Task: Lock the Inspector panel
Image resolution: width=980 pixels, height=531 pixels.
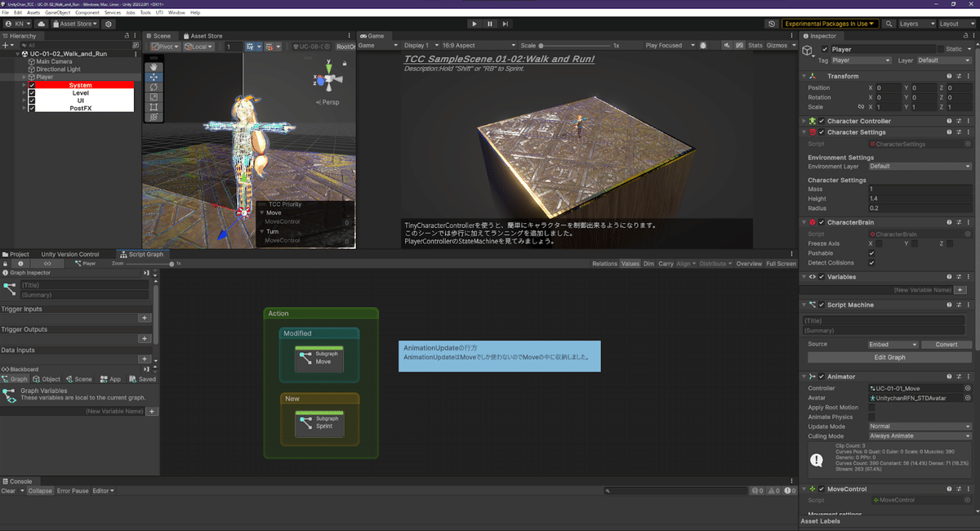Action: (x=964, y=36)
